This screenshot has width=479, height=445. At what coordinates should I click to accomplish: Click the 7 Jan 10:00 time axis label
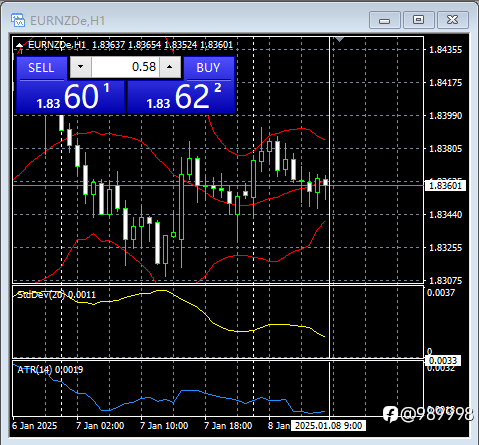click(164, 426)
